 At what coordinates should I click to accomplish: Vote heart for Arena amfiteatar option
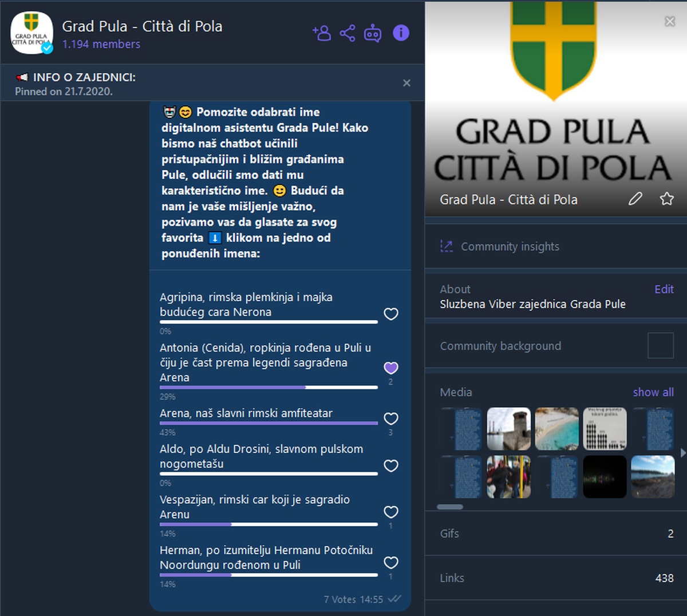click(x=391, y=418)
